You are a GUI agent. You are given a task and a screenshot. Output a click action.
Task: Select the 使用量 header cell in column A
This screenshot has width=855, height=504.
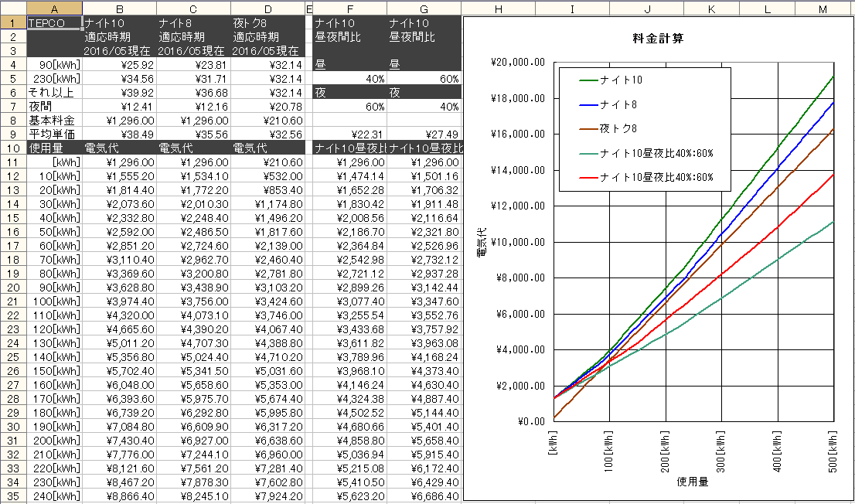point(55,148)
